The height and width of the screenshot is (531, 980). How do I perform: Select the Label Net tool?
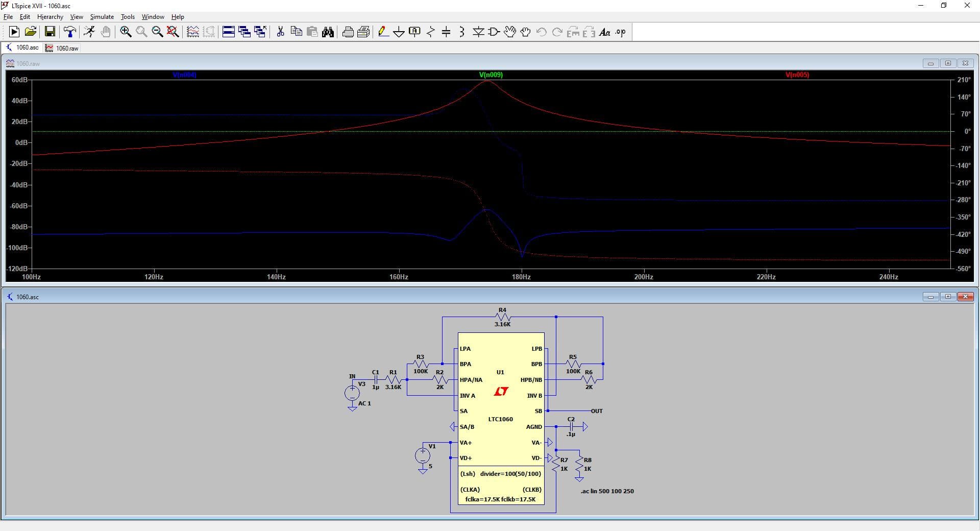coord(414,32)
